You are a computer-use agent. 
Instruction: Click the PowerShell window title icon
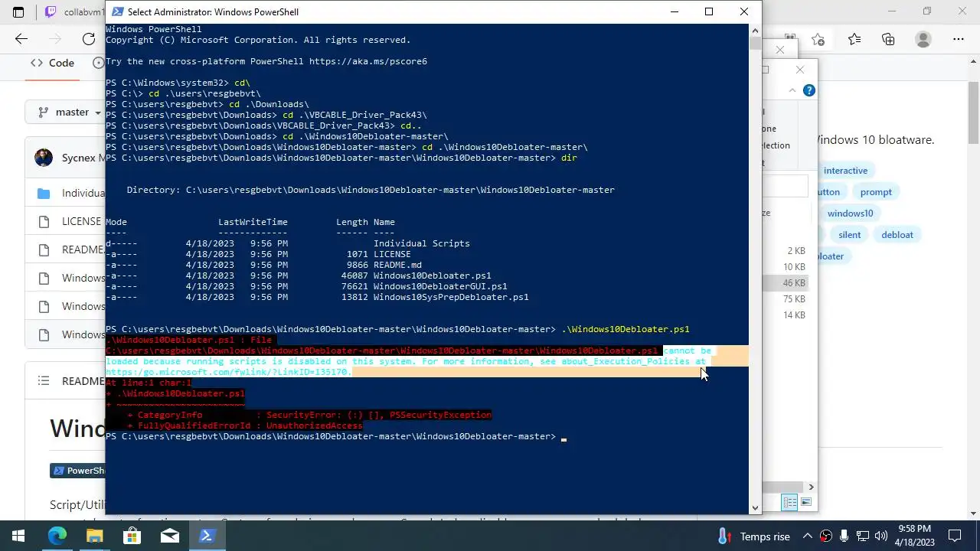click(116, 11)
